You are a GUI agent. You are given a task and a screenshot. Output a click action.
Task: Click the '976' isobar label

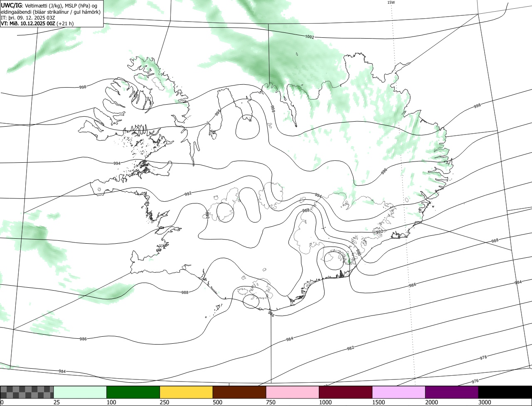point(475,381)
